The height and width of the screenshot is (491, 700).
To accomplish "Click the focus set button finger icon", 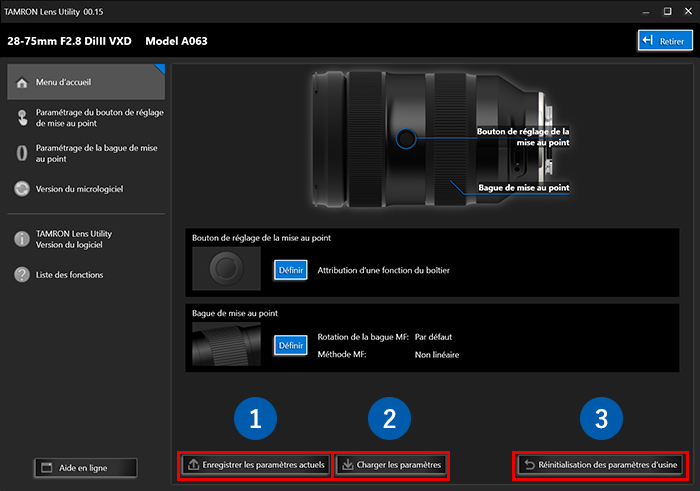I will pos(22,118).
